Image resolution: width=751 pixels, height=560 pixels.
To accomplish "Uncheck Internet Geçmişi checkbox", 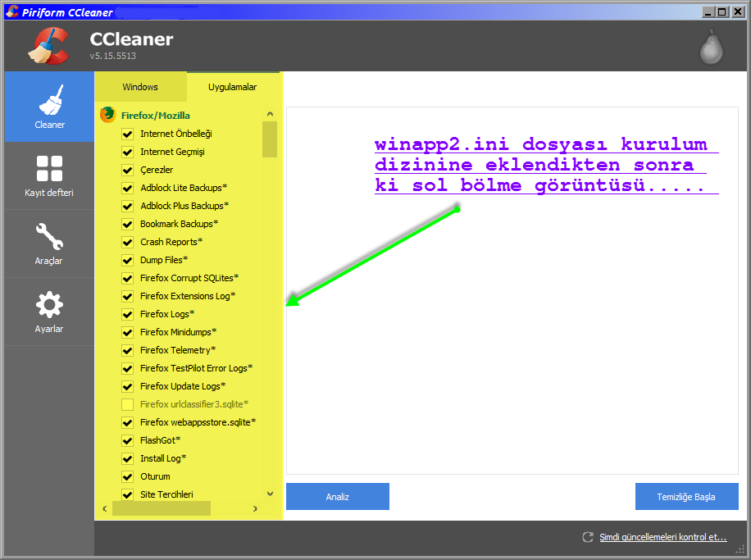I will coord(127,153).
